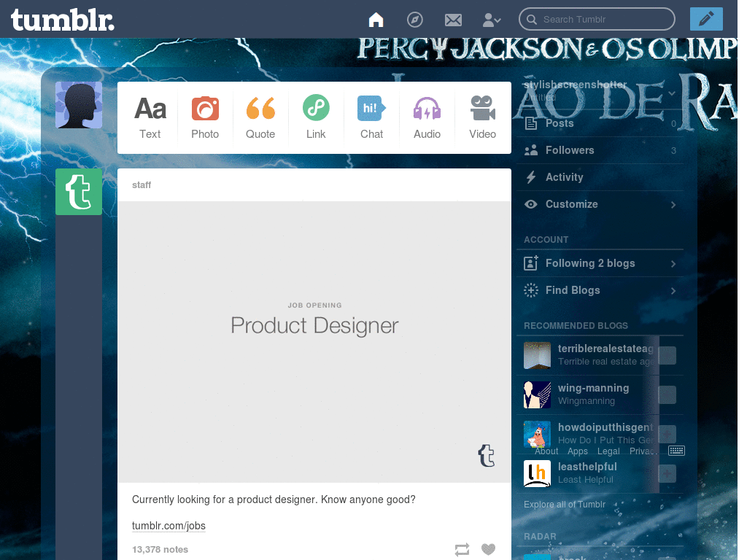Viewport: 747px width, 560px height.
Task: Open Find Blogs
Action: pyautogui.click(x=600, y=290)
